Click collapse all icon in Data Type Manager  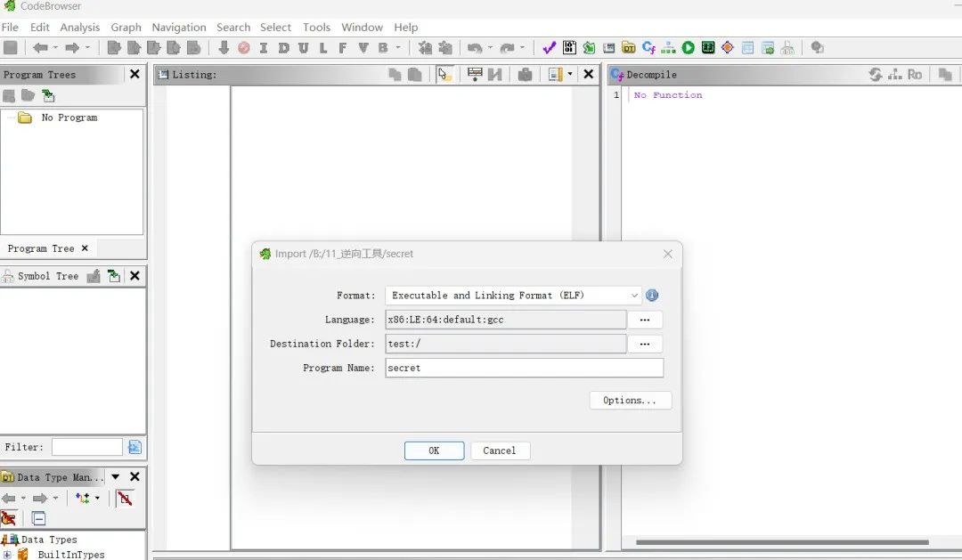[x=38, y=519]
